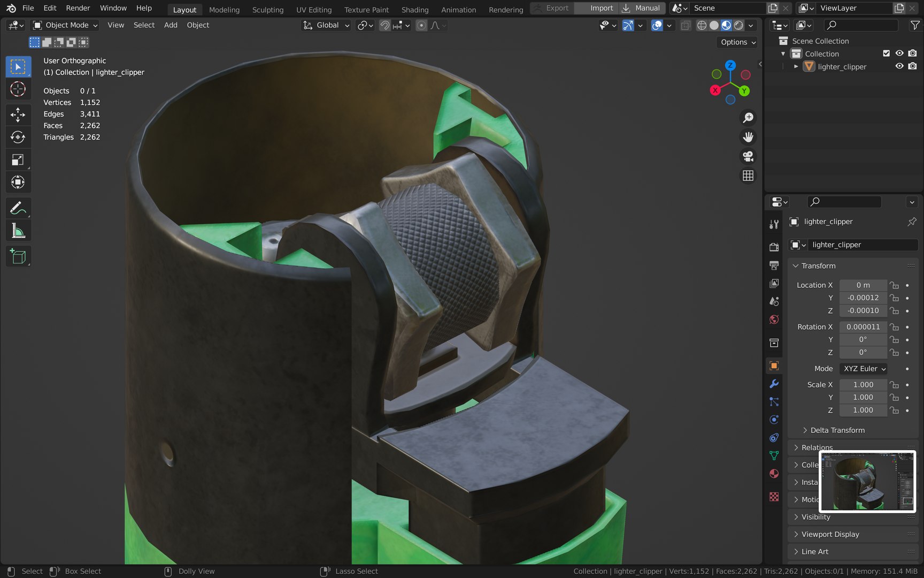Select the Transform tool

(x=18, y=182)
